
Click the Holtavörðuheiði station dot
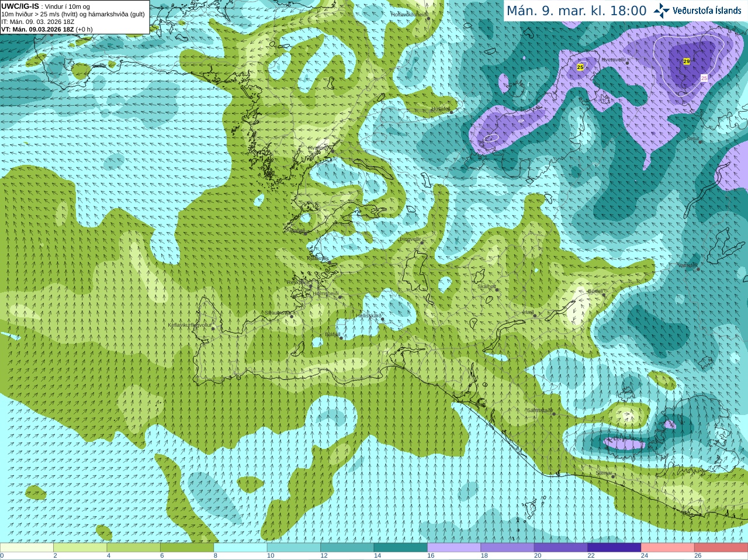pos(428,19)
